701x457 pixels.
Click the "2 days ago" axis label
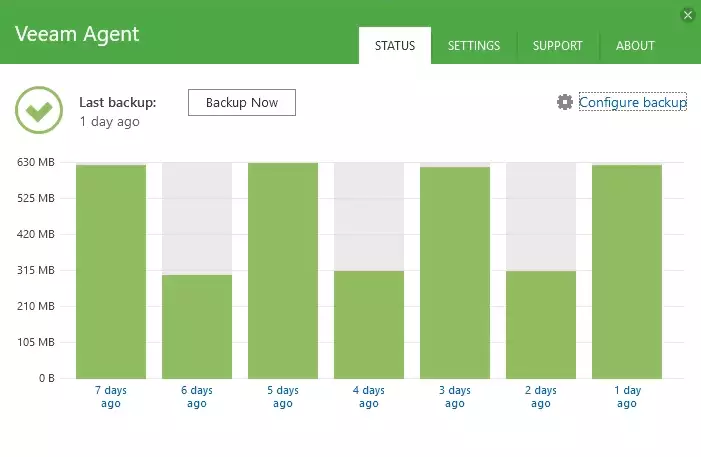pos(541,397)
